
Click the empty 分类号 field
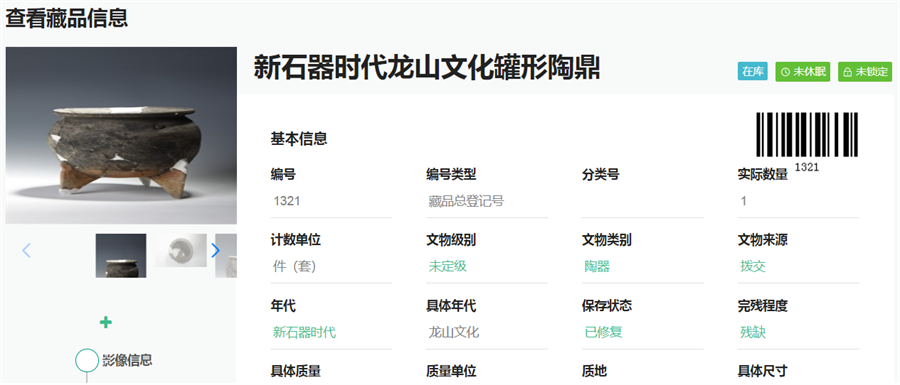[643, 201]
